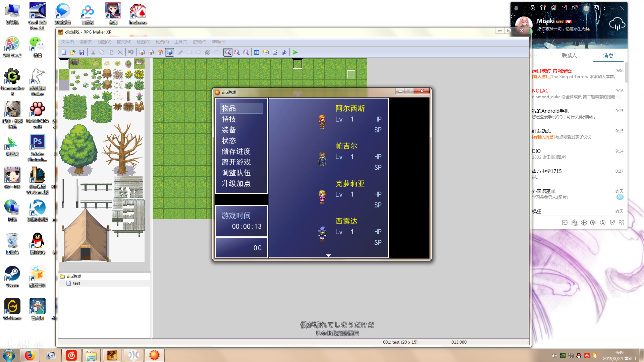Click the weather cloud icon in QQ

[x=617, y=24]
